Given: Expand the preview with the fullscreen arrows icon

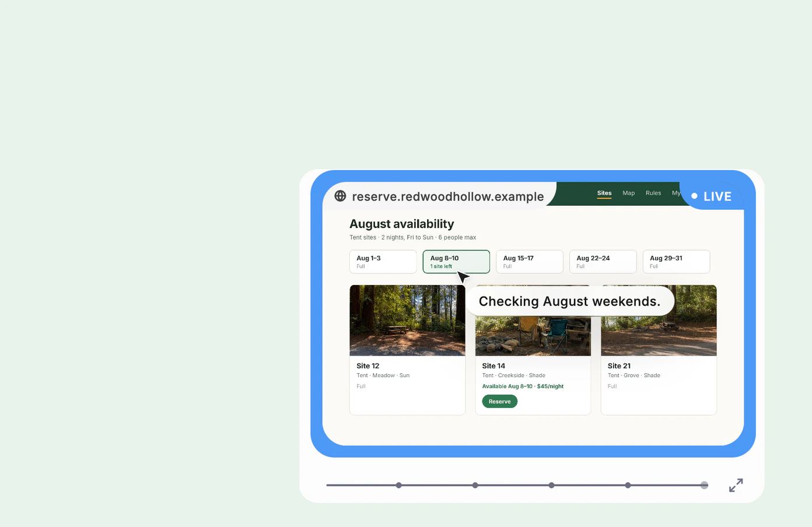Looking at the screenshot, I should pos(736,485).
